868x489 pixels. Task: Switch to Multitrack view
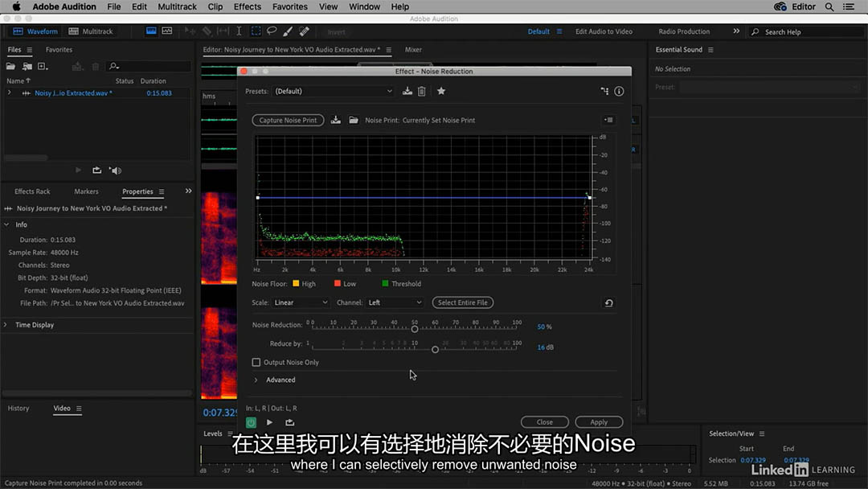tap(90, 31)
